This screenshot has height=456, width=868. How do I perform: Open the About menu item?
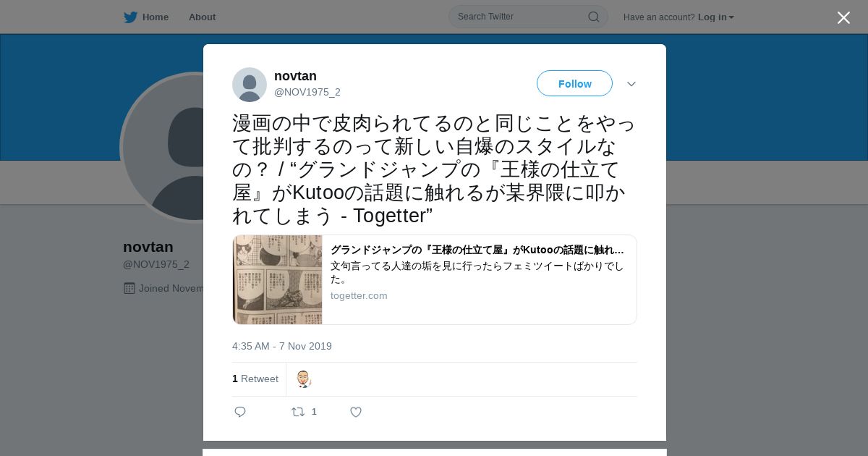(x=202, y=17)
